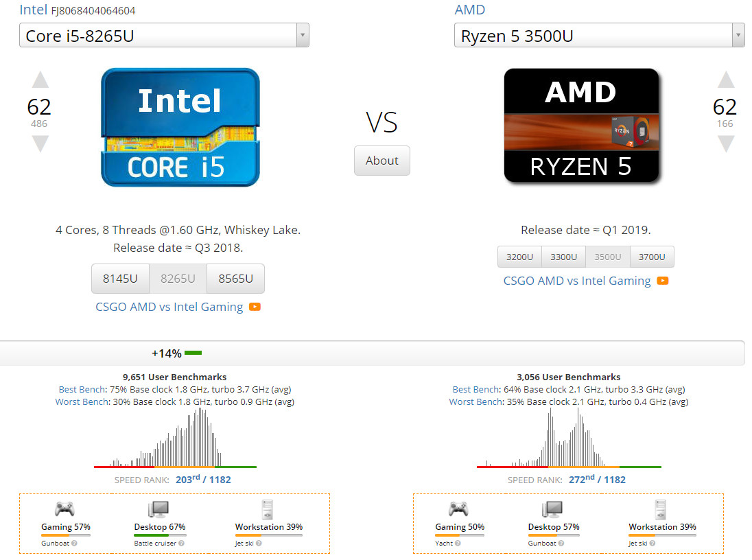
Task: Open AMD Best Bench link
Action: tap(475, 389)
